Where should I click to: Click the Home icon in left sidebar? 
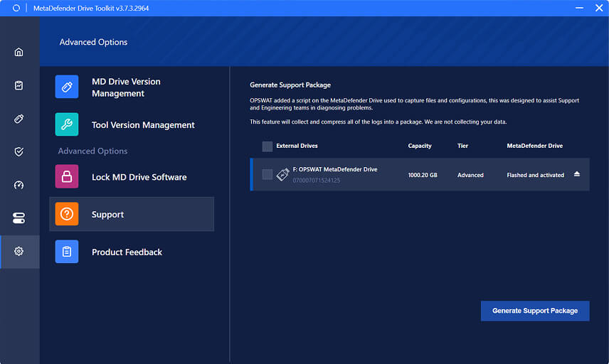(x=19, y=52)
